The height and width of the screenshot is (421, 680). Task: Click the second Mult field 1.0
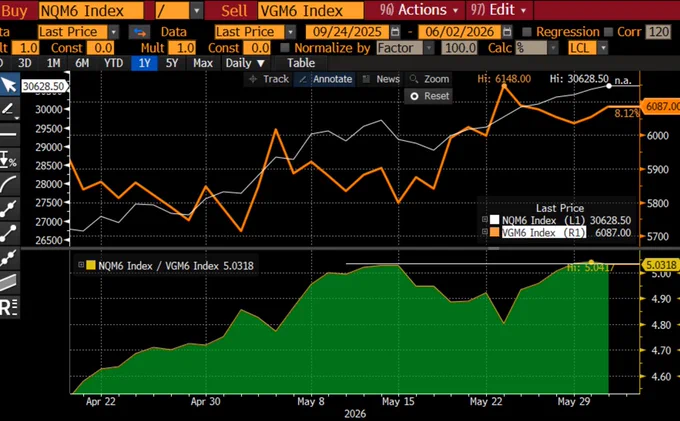coord(182,48)
